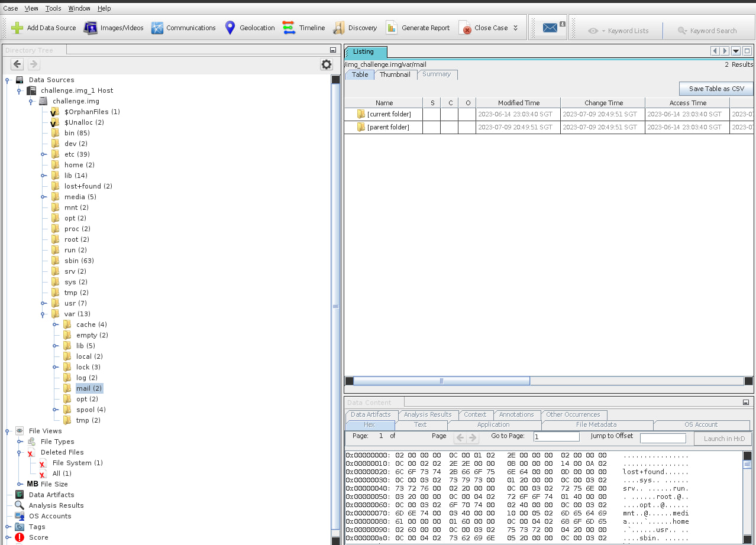Open the Discovery tool
This screenshot has height=545, width=756.
pos(339,28)
